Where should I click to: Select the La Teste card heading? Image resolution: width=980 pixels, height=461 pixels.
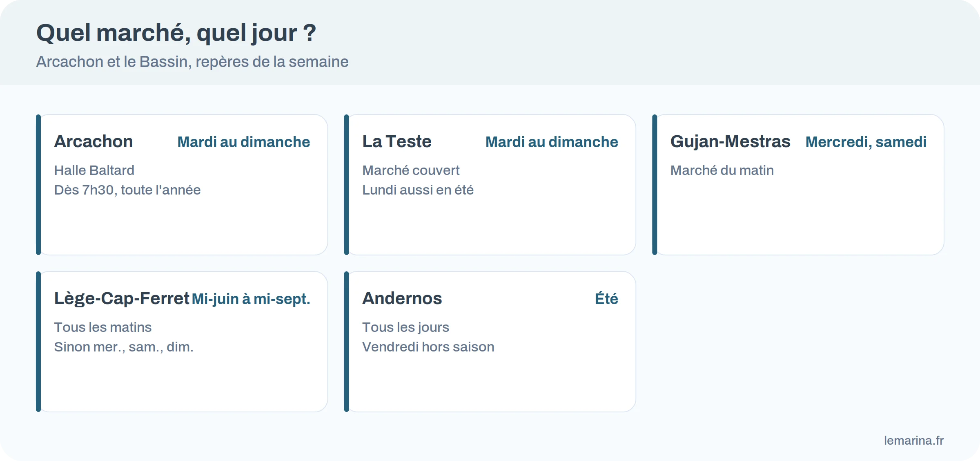[x=396, y=141]
